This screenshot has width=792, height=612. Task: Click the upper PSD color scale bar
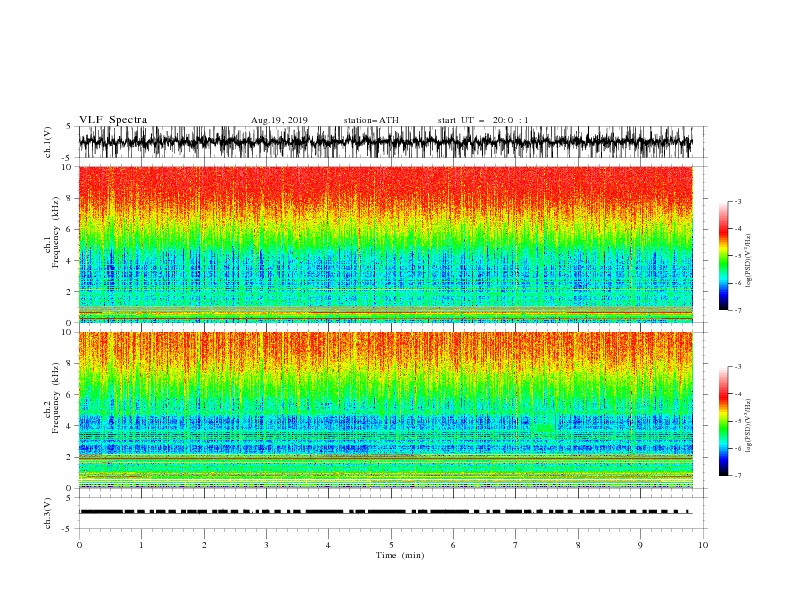[x=723, y=256]
